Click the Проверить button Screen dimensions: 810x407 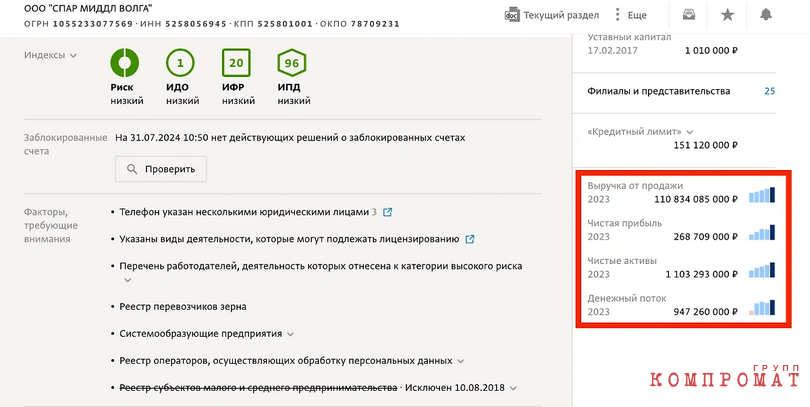[161, 169]
